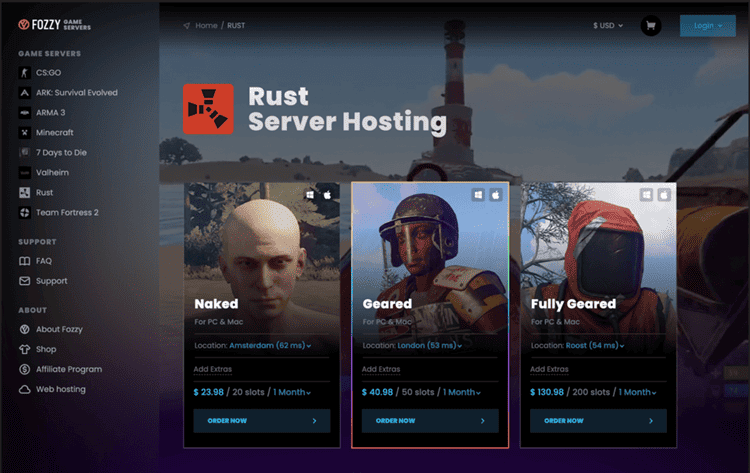Open the Support link in sidebar
This screenshot has width=750, height=473.
(x=52, y=281)
